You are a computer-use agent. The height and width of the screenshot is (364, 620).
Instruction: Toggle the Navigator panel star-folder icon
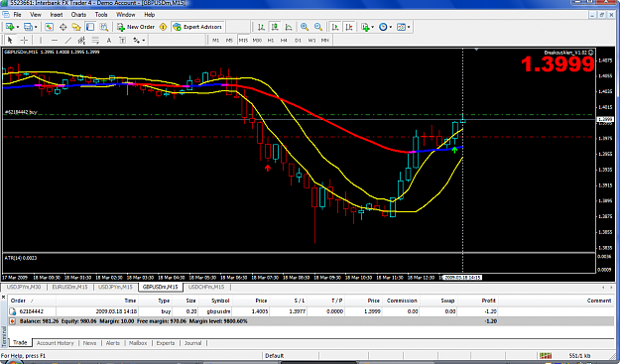click(x=76, y=27)
